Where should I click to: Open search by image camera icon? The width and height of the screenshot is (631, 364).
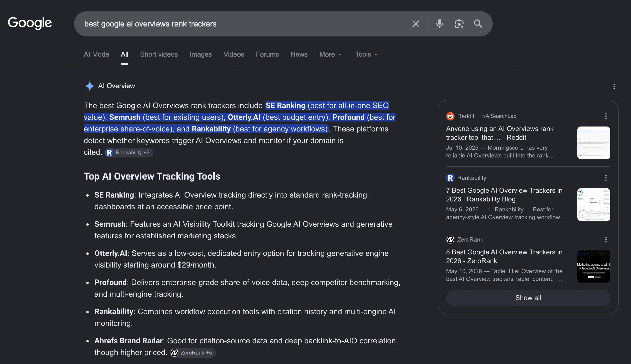point(459,24)
